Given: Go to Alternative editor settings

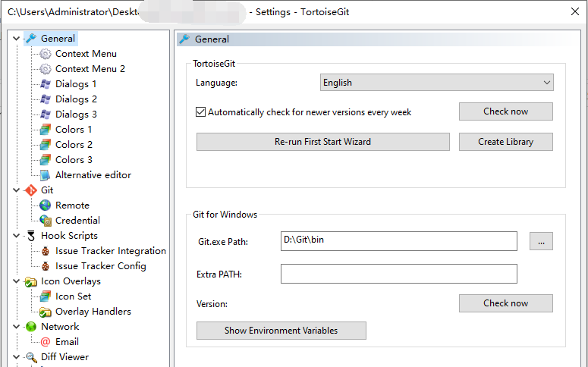Looking at the screenshot, I should point(93,175).
